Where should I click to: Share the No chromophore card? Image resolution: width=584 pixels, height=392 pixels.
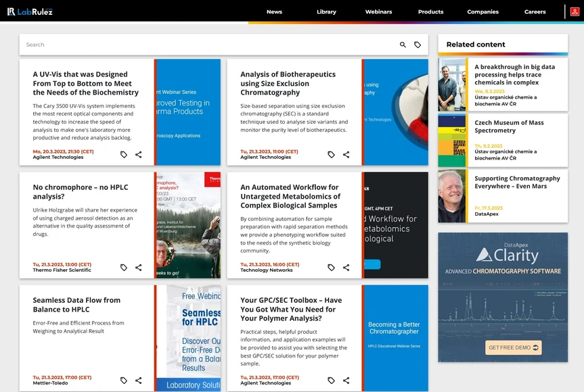point(139,268)
